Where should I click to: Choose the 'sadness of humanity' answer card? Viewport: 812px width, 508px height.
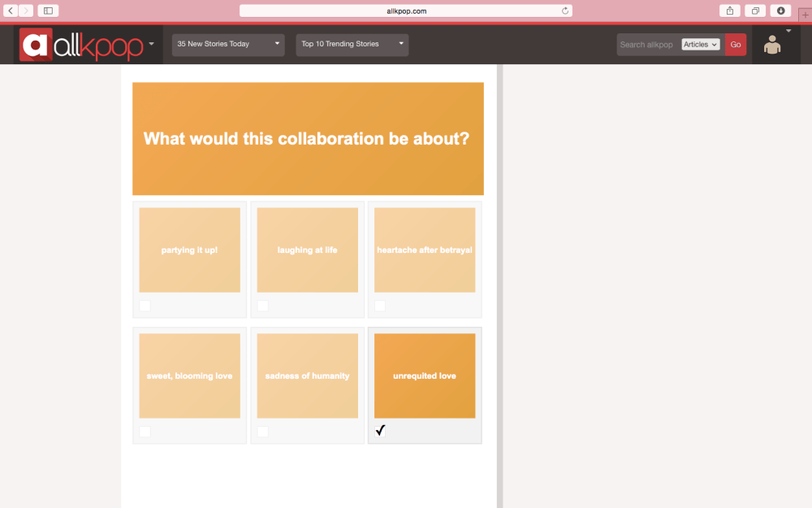[x=307, y=376]
